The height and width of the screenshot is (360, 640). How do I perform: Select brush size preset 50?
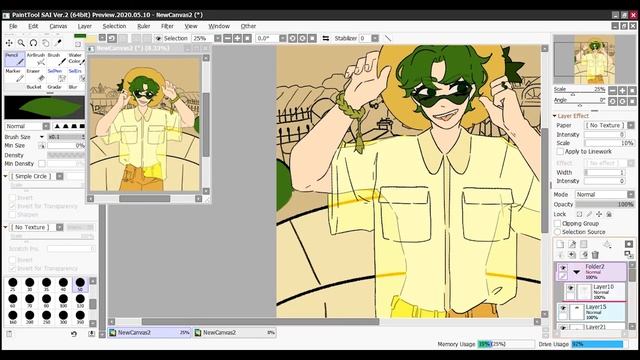(x=80, y=284)
